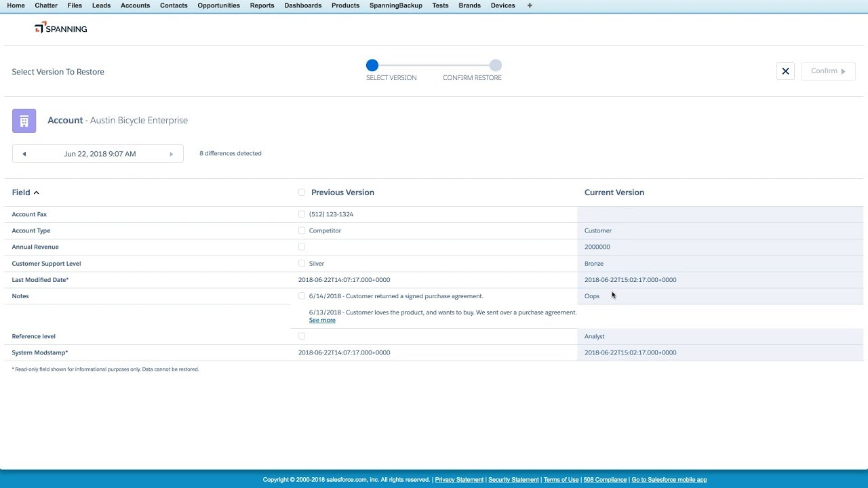Click current value 2000000

tap(597, 247)
